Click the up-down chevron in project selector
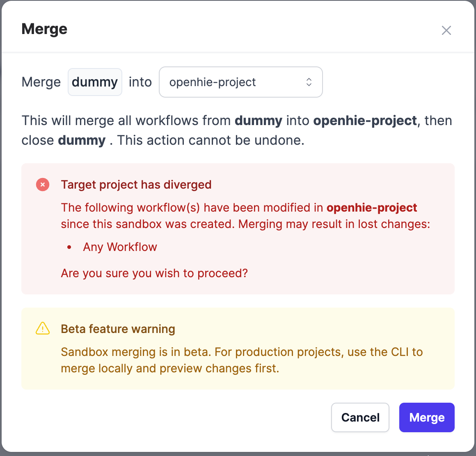The width and height of the screenshot is (476, 456). coord(309,82)
